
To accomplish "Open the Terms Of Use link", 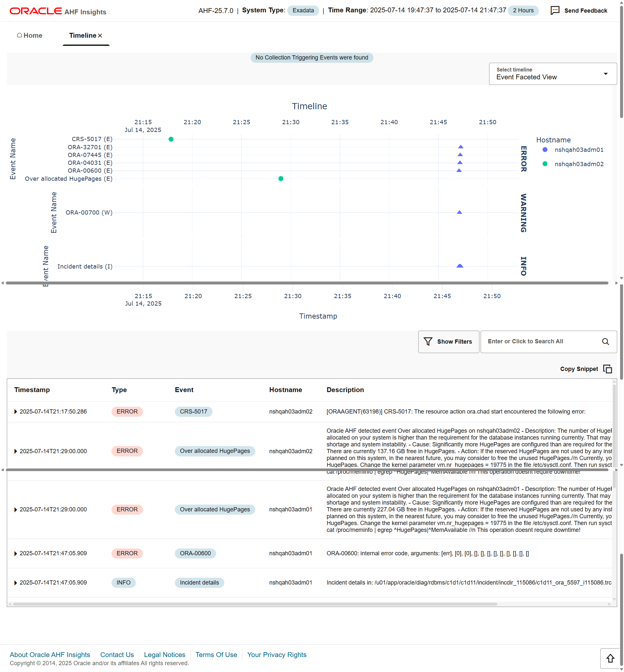I will click(x=216, y=654).
